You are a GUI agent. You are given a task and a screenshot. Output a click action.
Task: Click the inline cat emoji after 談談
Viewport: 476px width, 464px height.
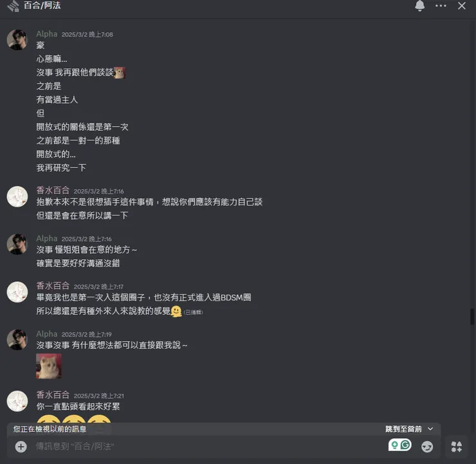(x=119, y=73)
